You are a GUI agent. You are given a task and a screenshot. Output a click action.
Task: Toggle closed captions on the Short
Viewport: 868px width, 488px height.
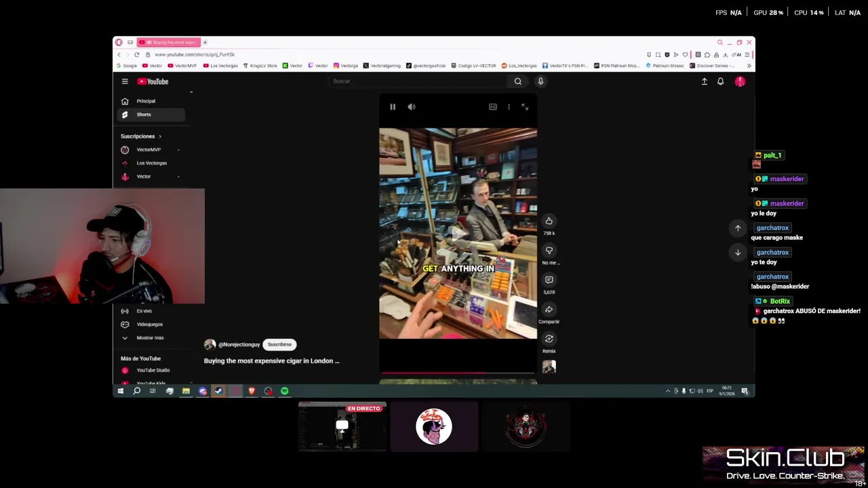pyautogui.click(x=493, y=106)
